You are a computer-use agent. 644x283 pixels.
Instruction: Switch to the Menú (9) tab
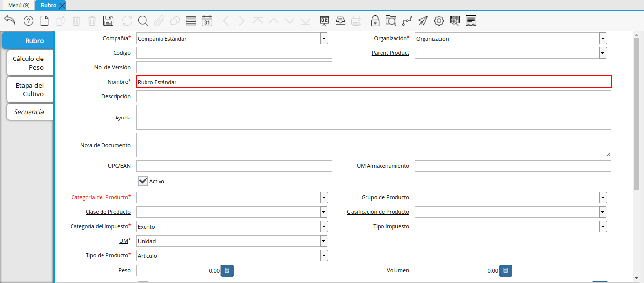[x=19, y=5]
